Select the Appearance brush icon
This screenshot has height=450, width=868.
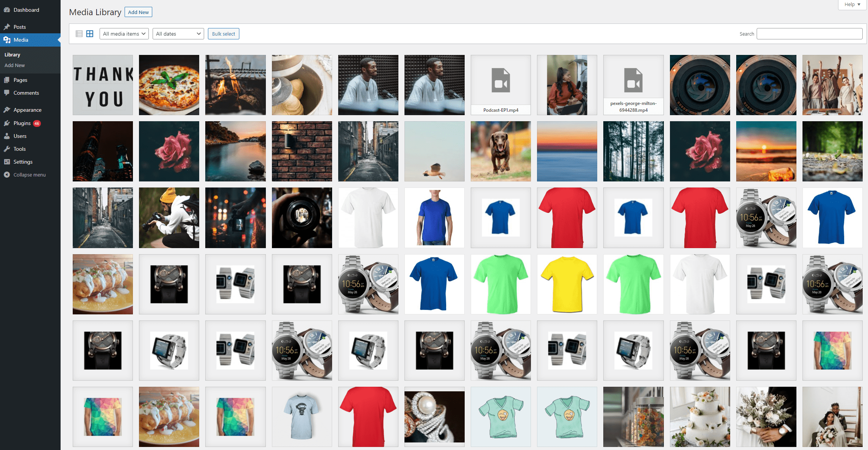point(6,109)
